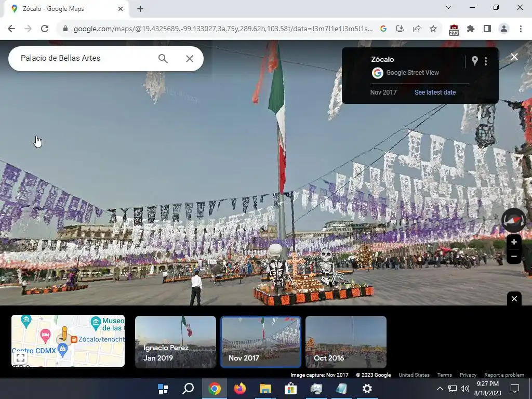This screenshot has width=532, height=399.
Task: Zoom in with the plus button
Action: click(514, 242)
